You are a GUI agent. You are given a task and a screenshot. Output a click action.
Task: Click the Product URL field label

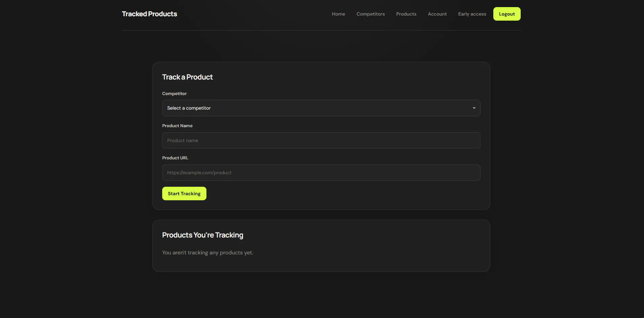pos(175,158)
